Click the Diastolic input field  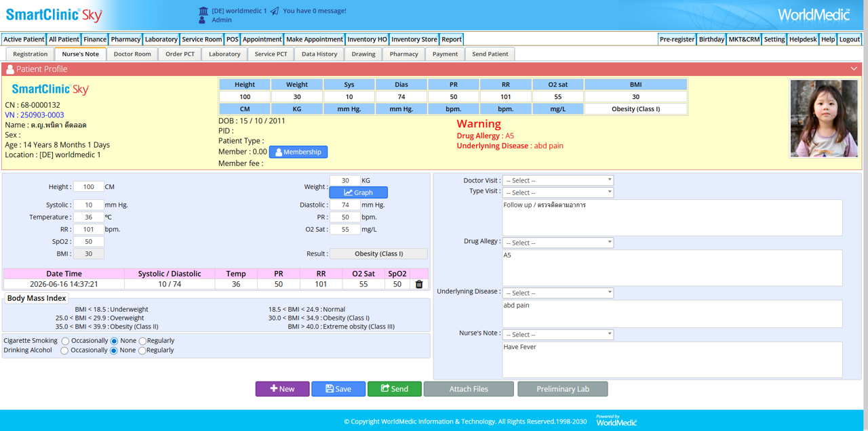345,205
